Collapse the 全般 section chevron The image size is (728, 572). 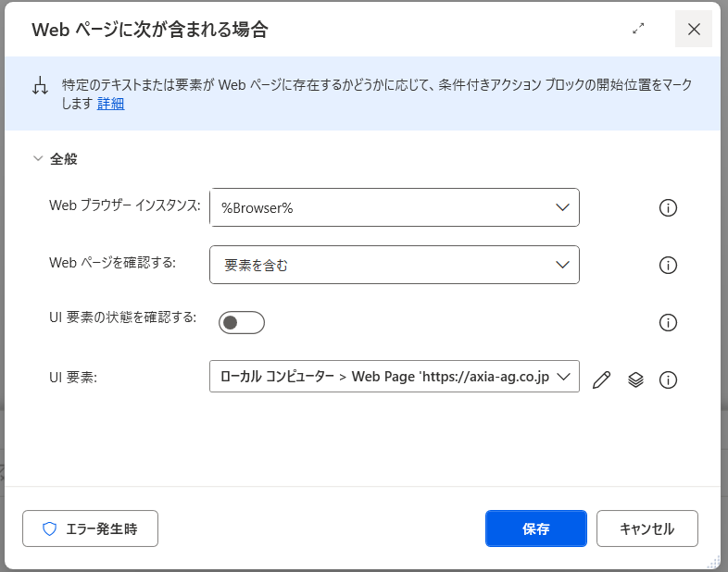pos(38,158)
